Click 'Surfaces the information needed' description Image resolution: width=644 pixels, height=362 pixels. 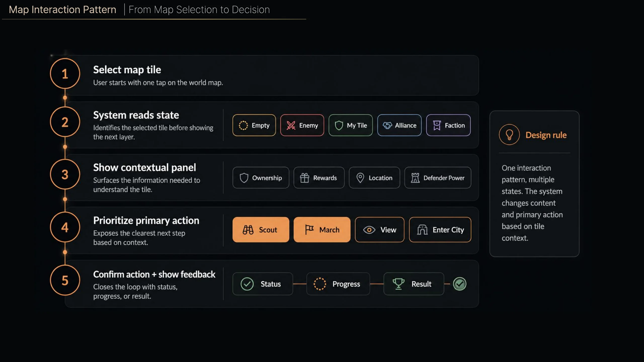pos(147,185)
